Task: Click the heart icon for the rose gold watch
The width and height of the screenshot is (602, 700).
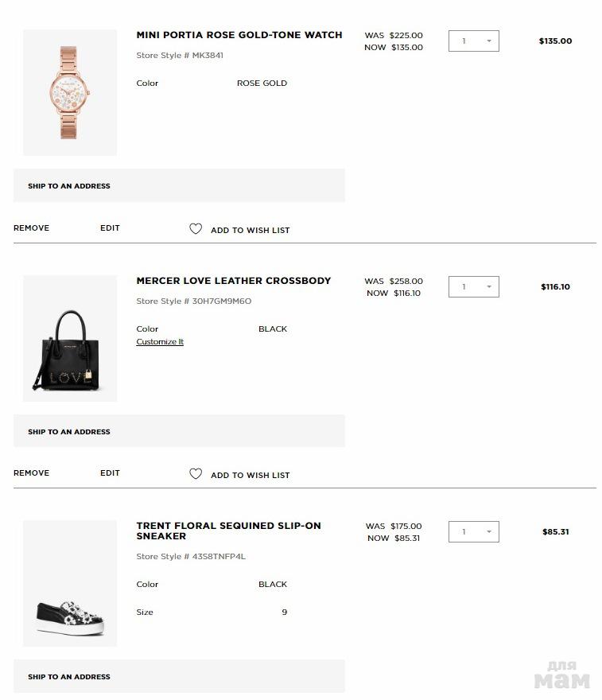Action: (196, 229)
